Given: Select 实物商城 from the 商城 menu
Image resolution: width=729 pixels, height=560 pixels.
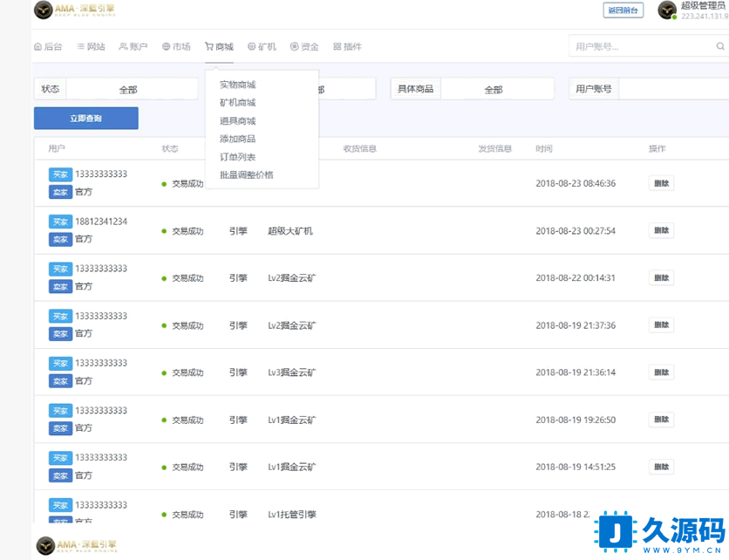Looking at the screenshot, I should (x=237, y=85).
